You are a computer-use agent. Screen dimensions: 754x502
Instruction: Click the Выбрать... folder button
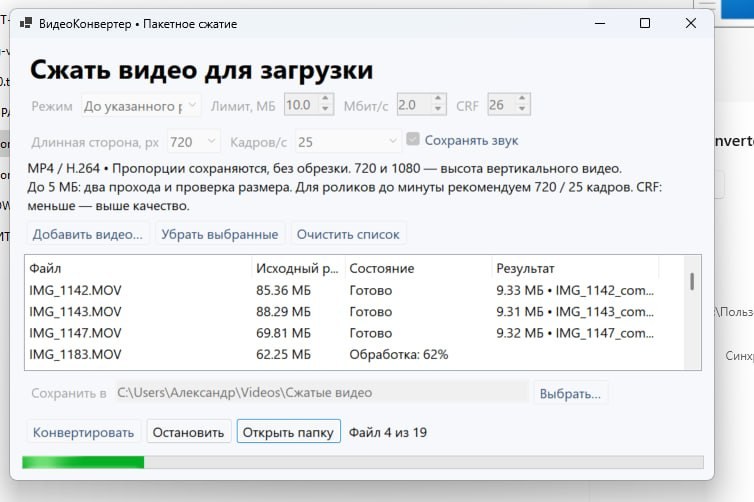[570, 393]
